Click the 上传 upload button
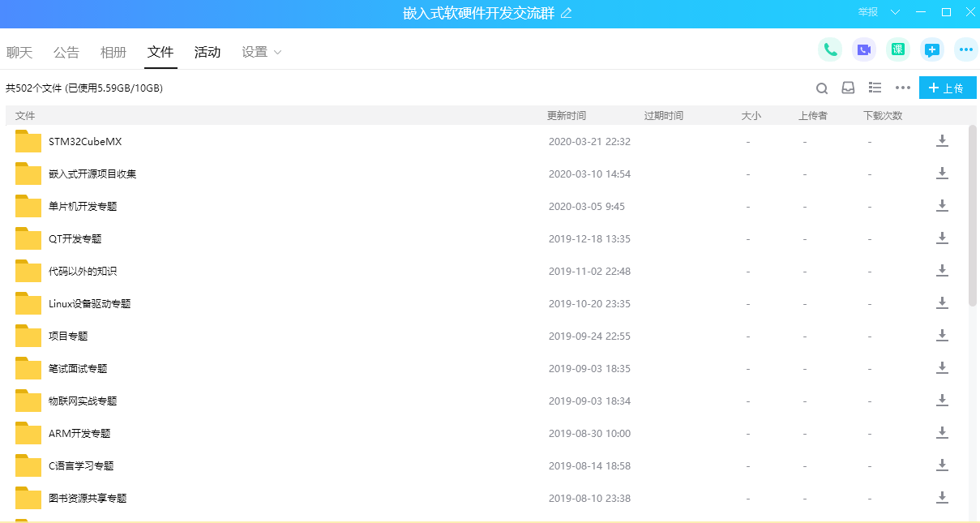The image size is (980, 523). 948,88
